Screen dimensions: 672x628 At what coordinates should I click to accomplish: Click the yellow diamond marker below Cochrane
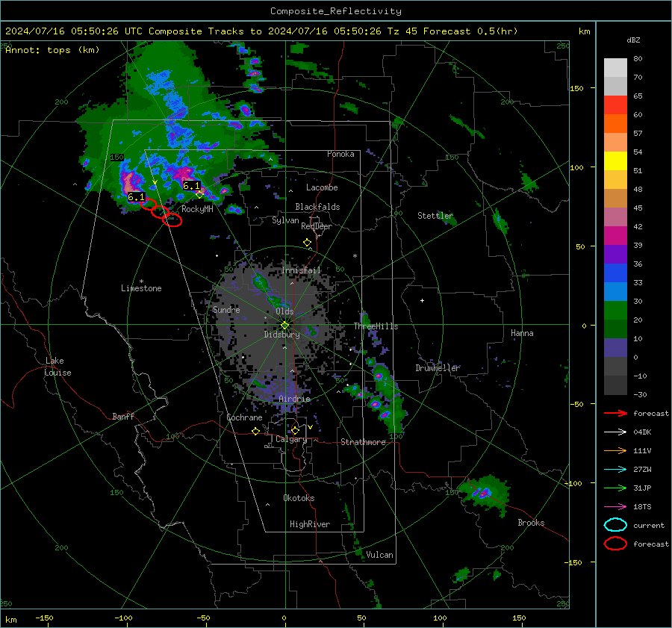pos(256,431)
